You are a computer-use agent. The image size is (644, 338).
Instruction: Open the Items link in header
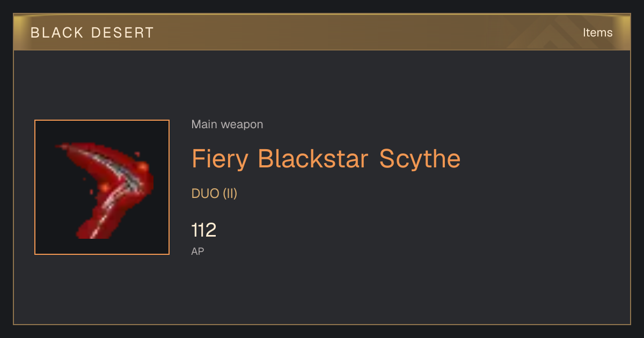(597, 32)
